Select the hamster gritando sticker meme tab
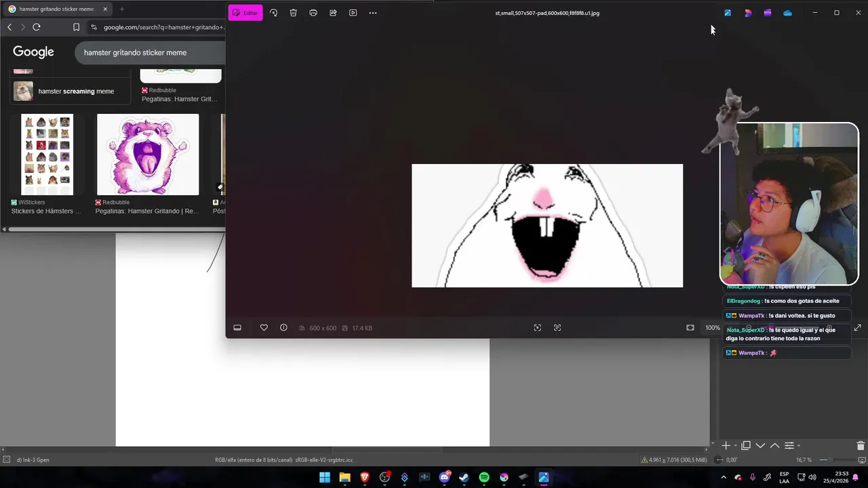The width and height of the screenshot is (868, 488). tap(56, 9)
